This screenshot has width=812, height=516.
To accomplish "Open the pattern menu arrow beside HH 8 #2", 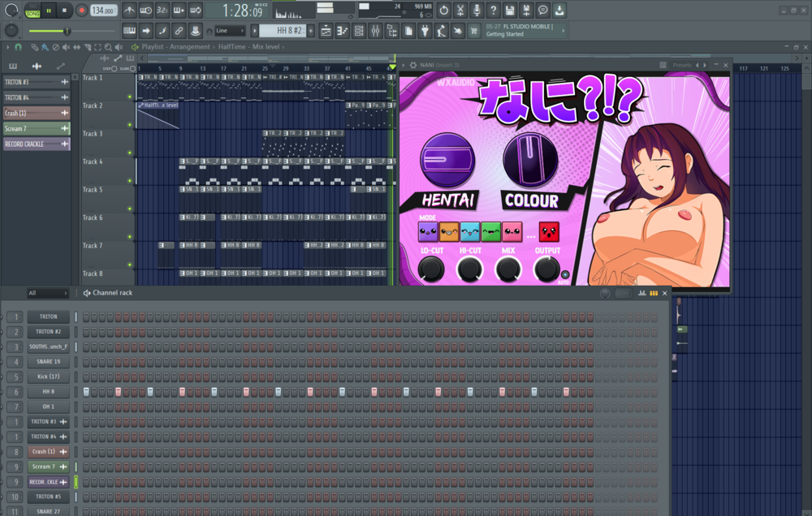I will tap(254, 31).
